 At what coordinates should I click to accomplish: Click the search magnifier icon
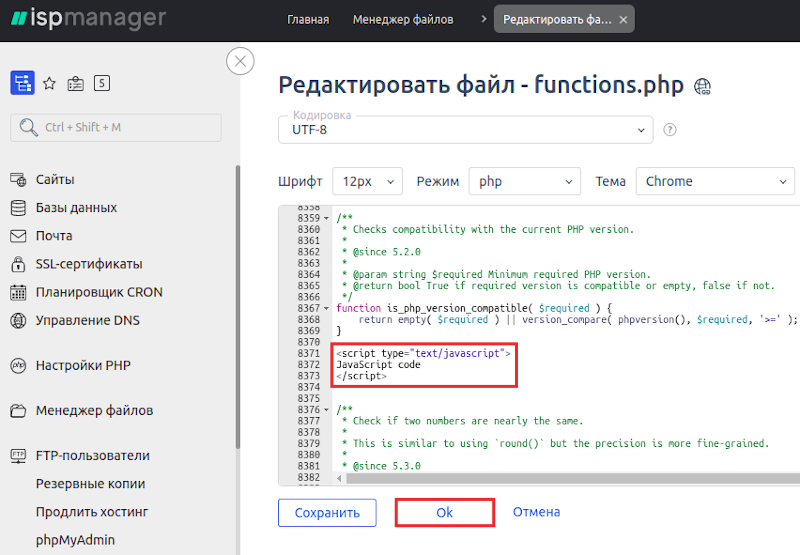(29, 127)
